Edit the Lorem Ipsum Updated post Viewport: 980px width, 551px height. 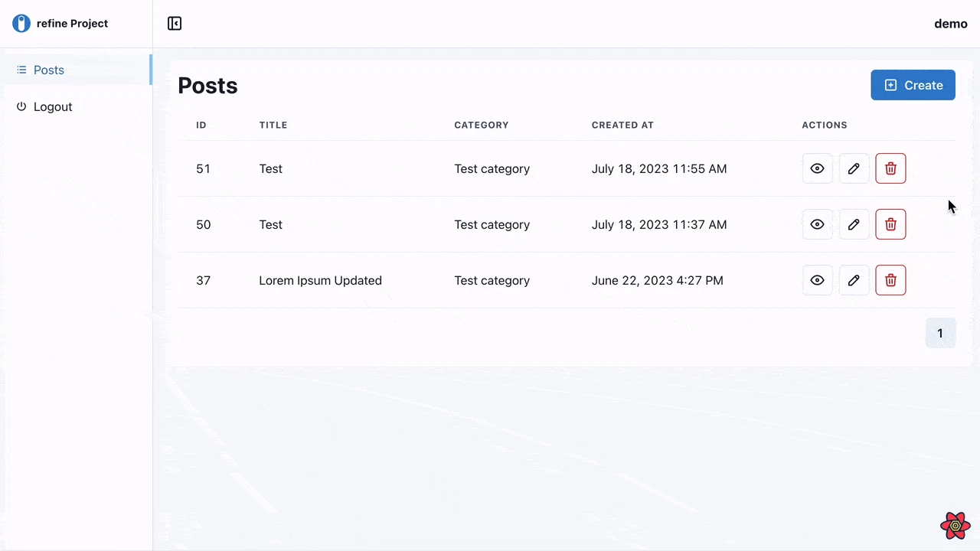pyautogui.click(x=854, y=280)
